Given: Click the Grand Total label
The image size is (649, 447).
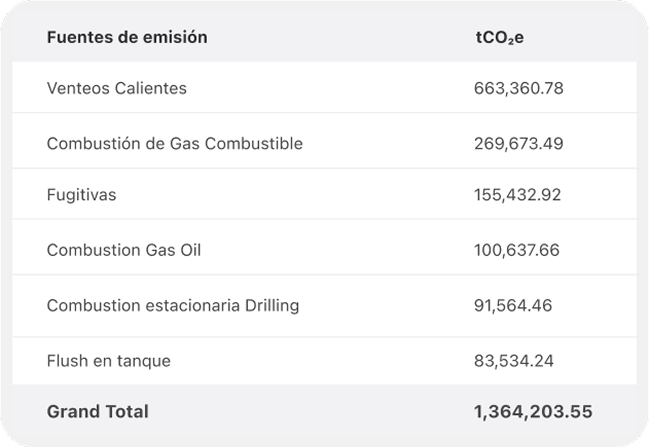Looking at the screenshot, I should coord(98,411).
